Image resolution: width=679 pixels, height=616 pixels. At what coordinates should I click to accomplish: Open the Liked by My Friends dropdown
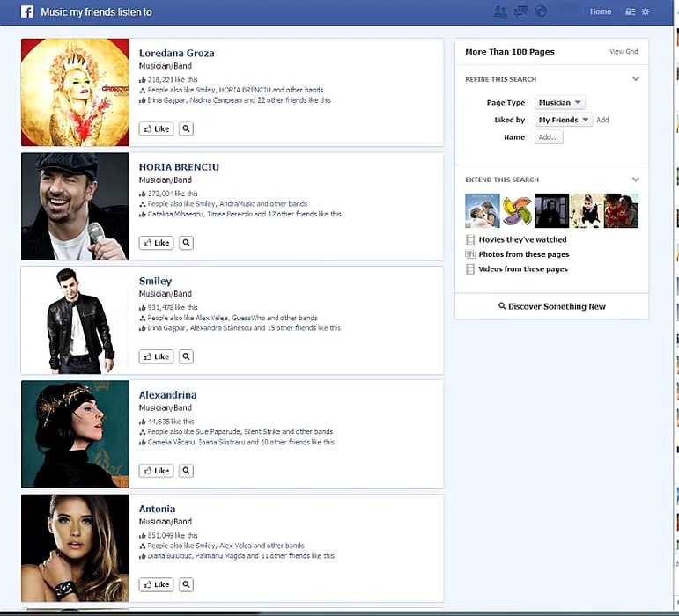point(564,120)
